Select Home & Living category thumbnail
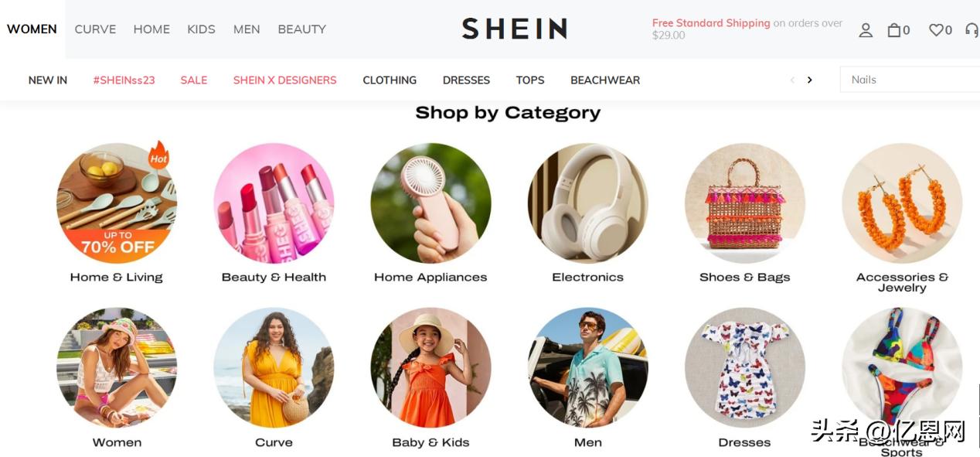 (117, 203)
